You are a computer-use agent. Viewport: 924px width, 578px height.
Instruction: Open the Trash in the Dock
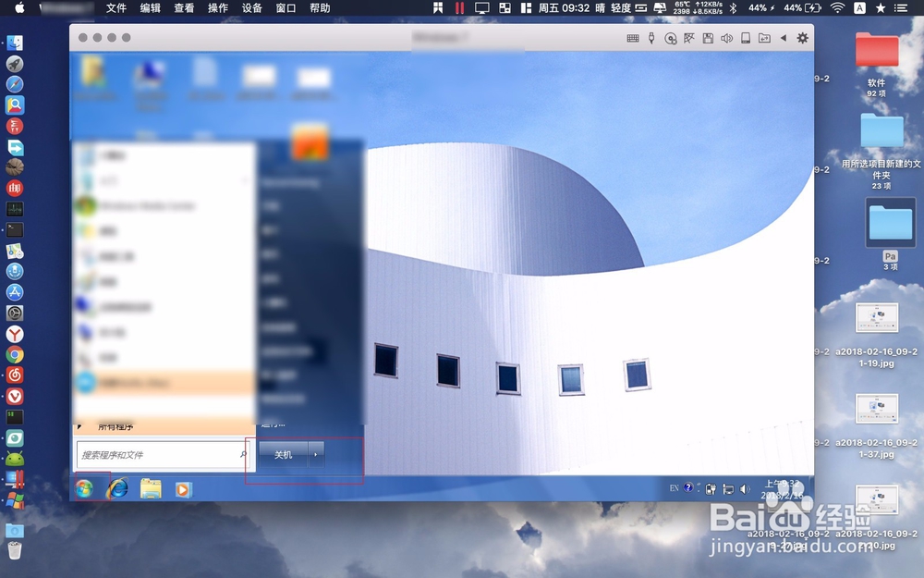click(x=15, y=550)
